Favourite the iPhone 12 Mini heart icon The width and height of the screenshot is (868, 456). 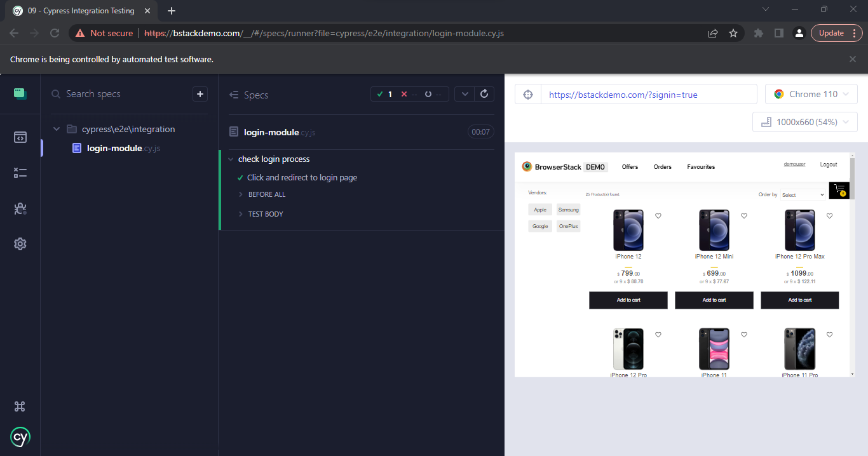(x=744, y=216)
